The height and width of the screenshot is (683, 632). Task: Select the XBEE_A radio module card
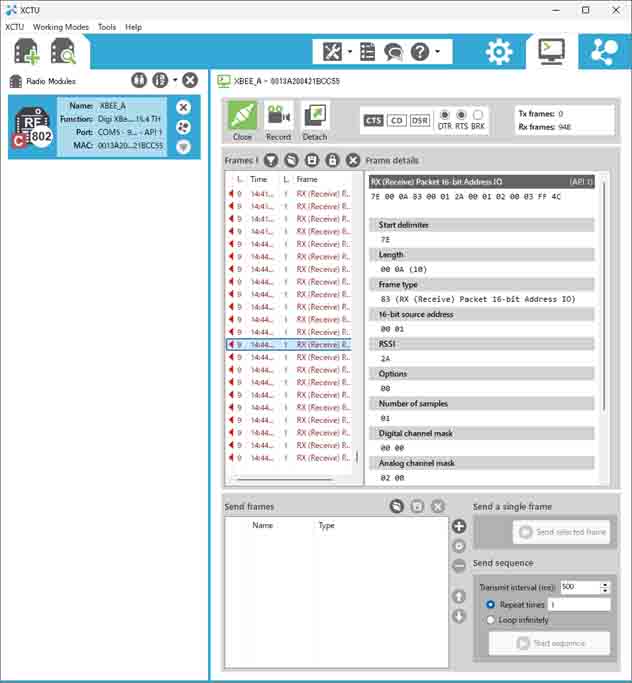click(x=104, y=127)
